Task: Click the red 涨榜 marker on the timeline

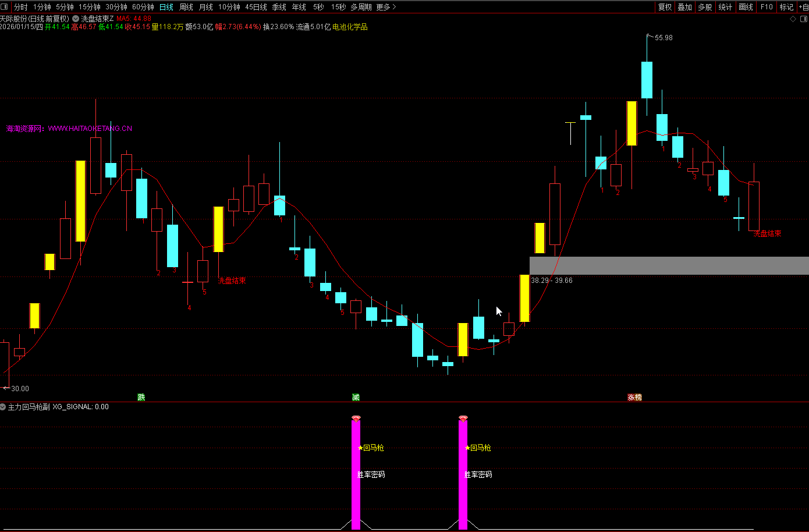Action: pos(634,397)
